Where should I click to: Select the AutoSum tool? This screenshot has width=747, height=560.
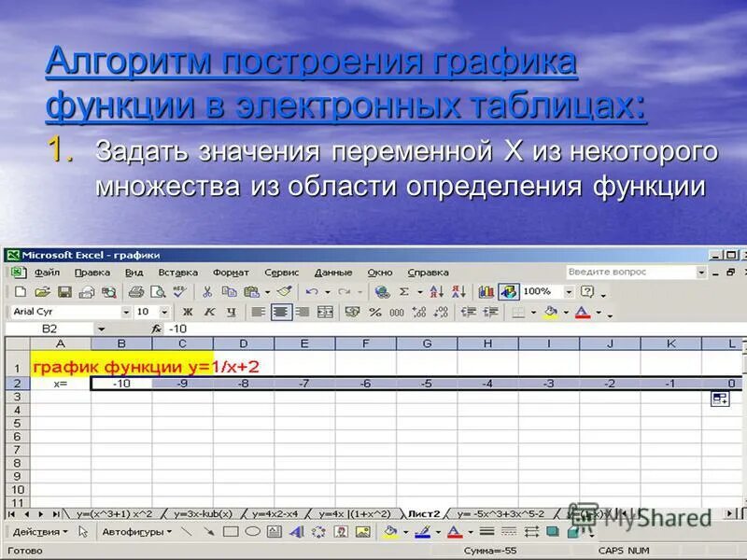403,289
